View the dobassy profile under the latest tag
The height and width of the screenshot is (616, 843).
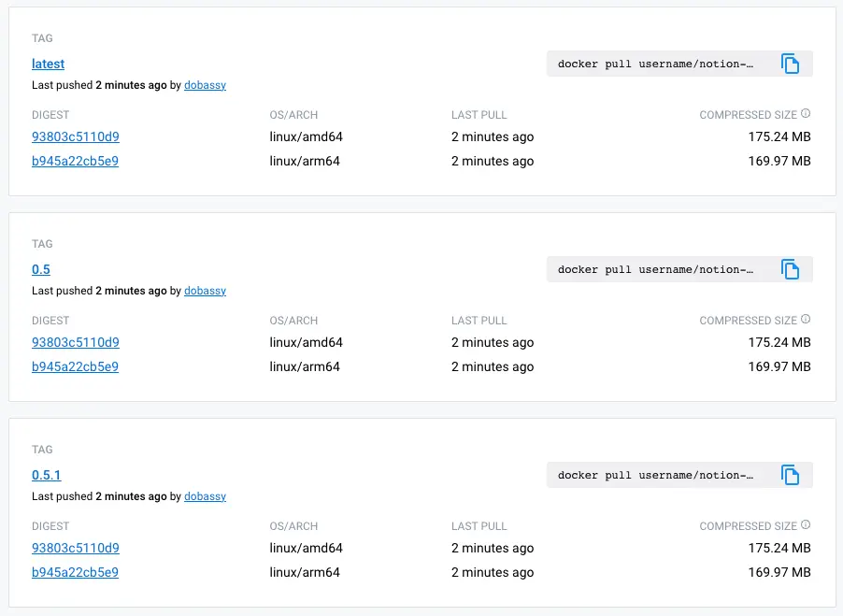205,85
